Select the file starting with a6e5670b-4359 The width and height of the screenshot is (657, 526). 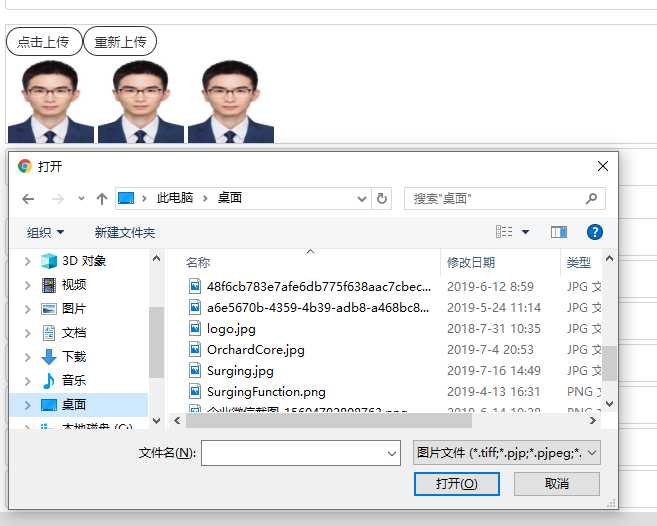point(318,308)
